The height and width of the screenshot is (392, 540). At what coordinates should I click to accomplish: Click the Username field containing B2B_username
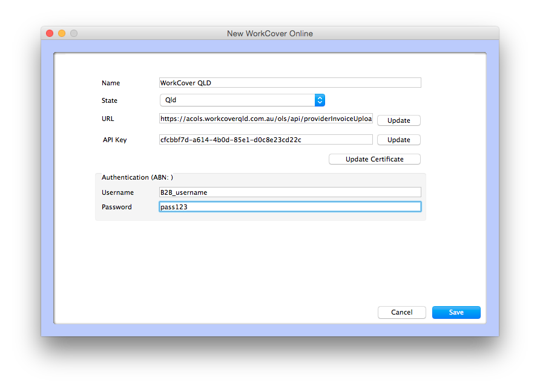coord(289,192)
